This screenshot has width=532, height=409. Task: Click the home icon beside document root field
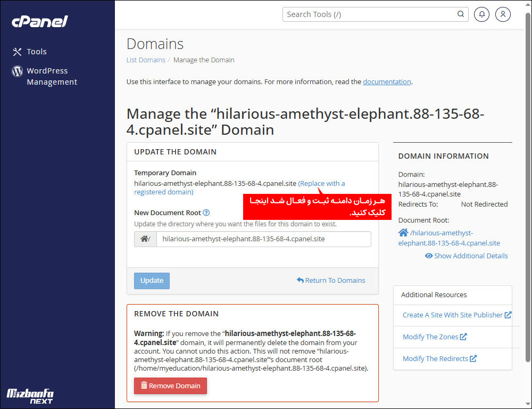click(x=145, y=239)
